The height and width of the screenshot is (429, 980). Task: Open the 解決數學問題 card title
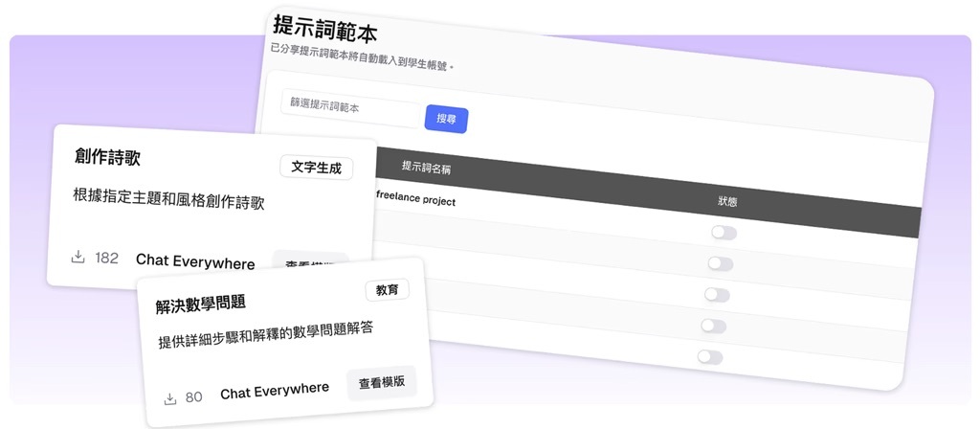(201, 305)
